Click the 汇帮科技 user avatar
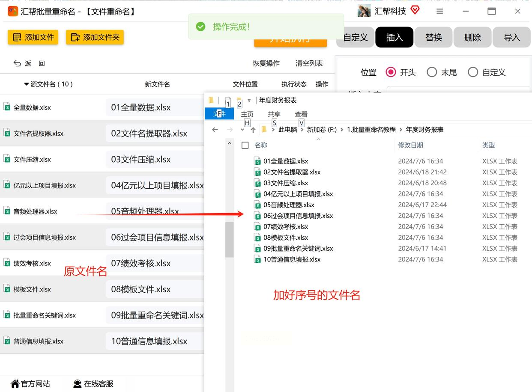 point(364,11)
